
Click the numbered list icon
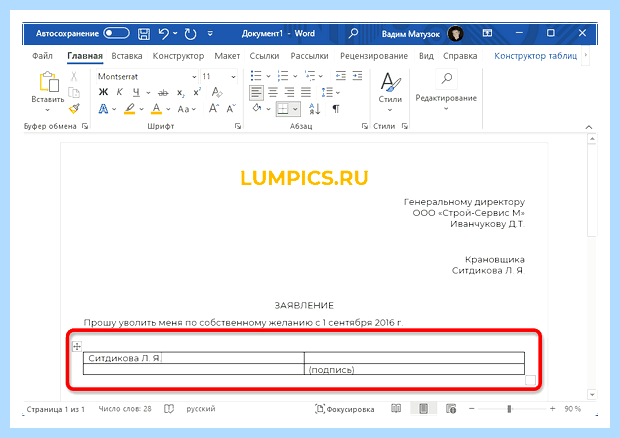(x=283, y=76)
